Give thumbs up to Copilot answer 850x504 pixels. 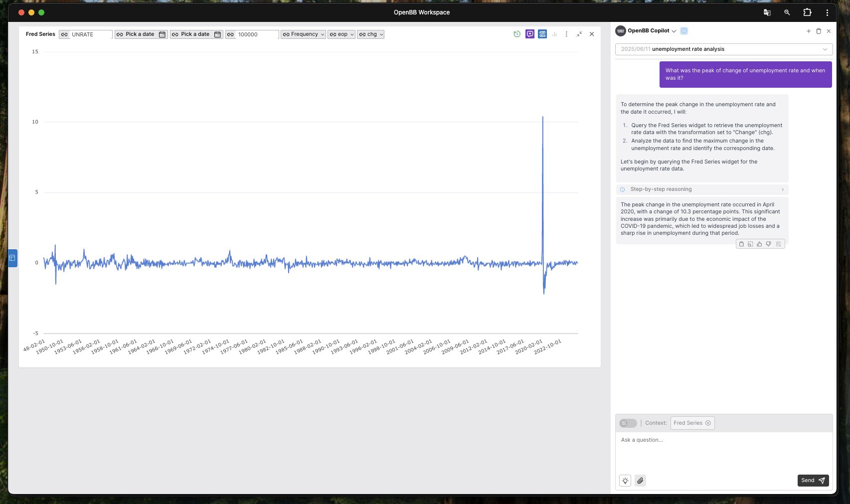pos(759,244)
